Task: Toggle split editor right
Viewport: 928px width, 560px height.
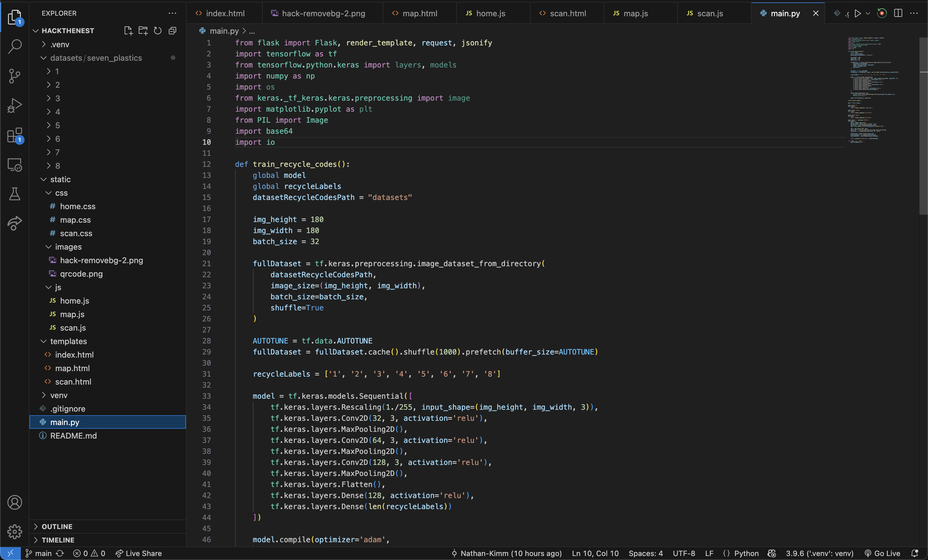Action: 898,13
